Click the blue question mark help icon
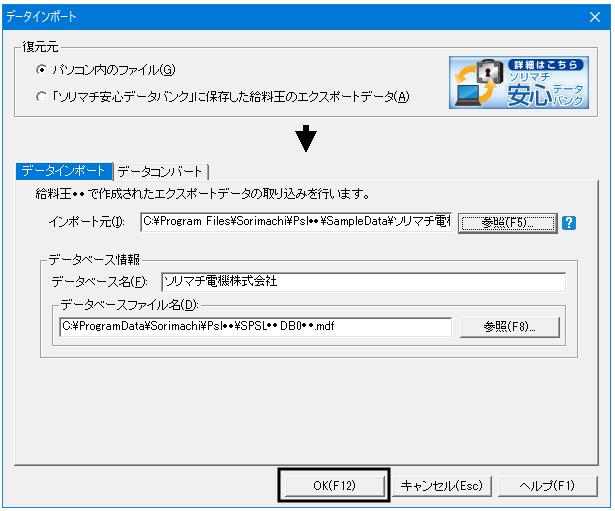The image size is (615, 511). click(569, 223)
